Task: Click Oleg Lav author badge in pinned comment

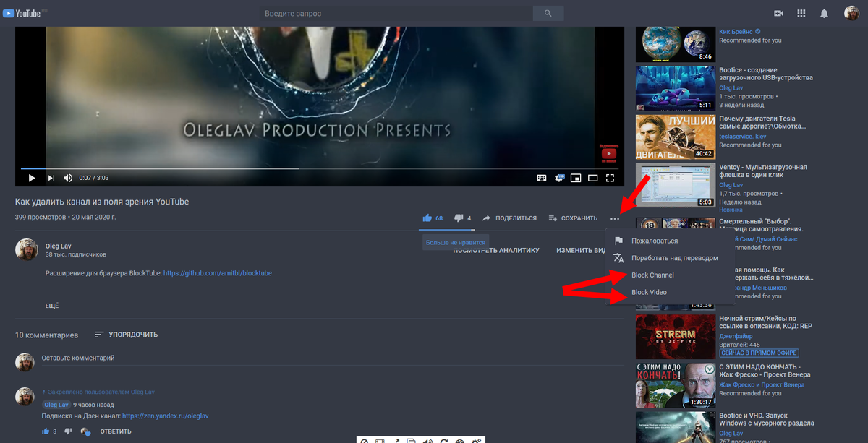Action: [x=56, y=405]
